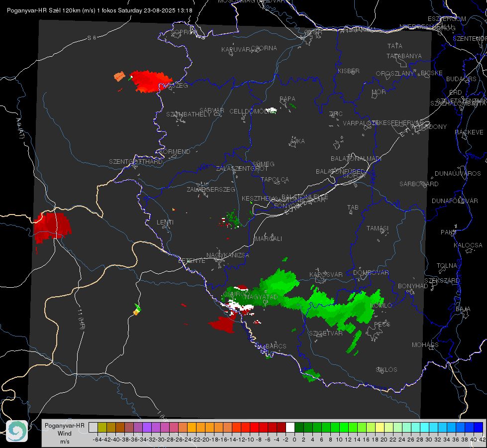487x448 pixels.
Task: Select the pale yellow legend swatch at 18
Action: [x=380, y=427]
